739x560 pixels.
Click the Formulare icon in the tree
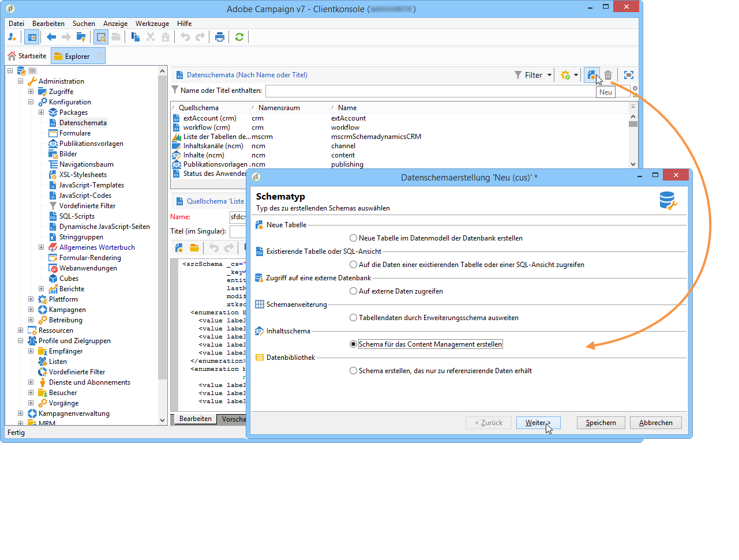[x=53, y=133]
